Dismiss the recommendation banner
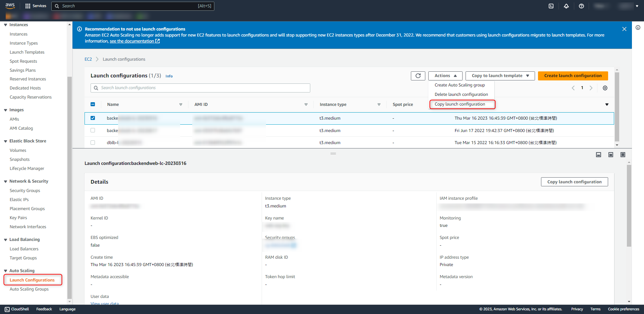Screen dimensions: 644x314 click(624, 29)
